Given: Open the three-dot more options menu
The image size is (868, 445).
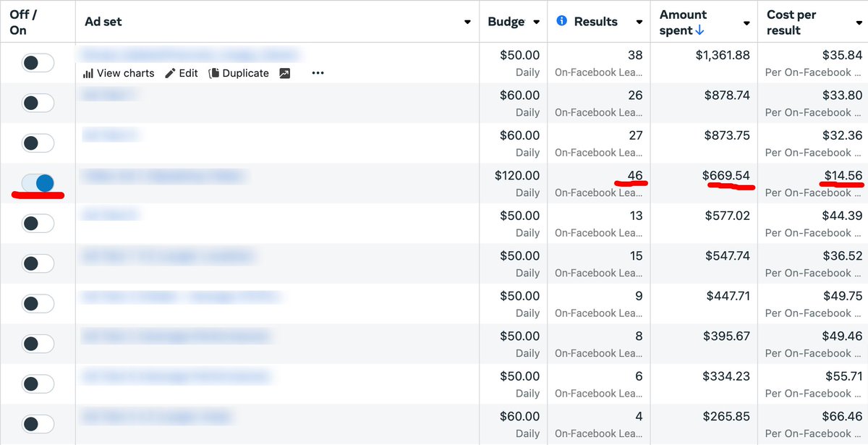Looking at the screenshot, I should (318, 73).
